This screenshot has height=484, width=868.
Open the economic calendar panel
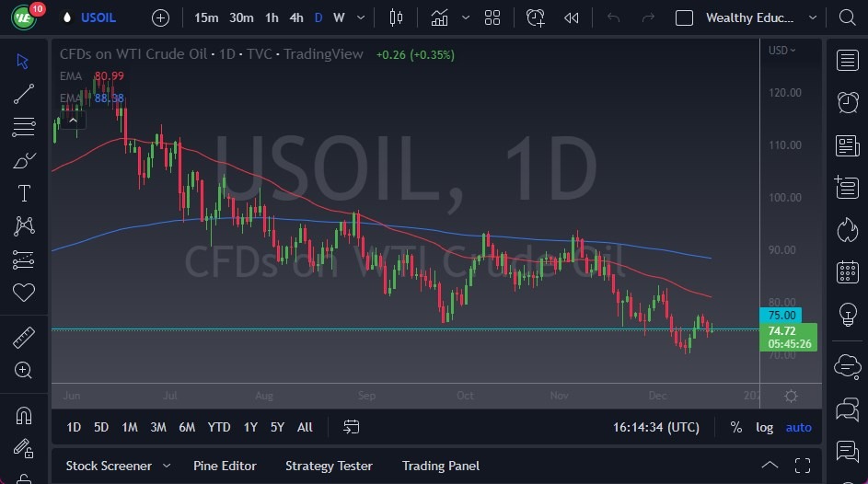tap(848, 272)
